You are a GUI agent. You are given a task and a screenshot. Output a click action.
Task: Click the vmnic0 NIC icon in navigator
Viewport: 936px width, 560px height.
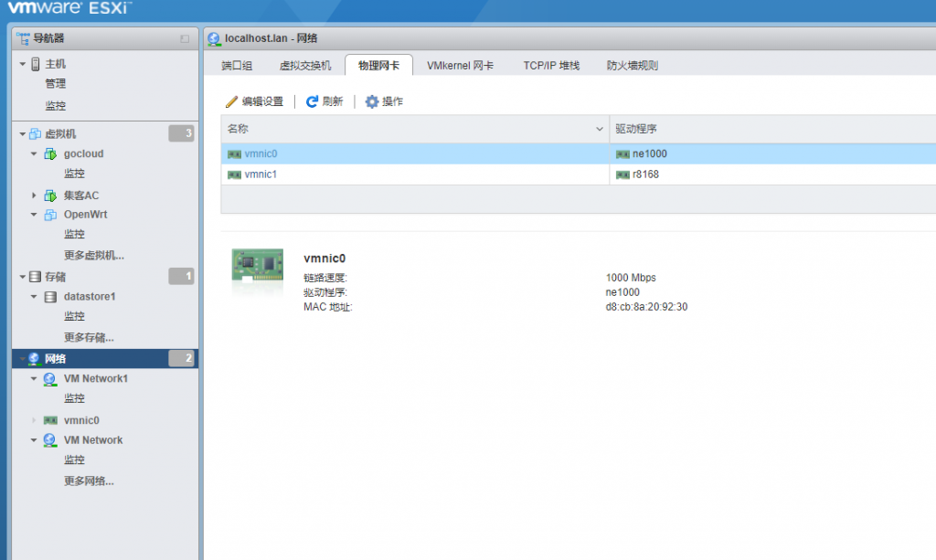point(51,420)
